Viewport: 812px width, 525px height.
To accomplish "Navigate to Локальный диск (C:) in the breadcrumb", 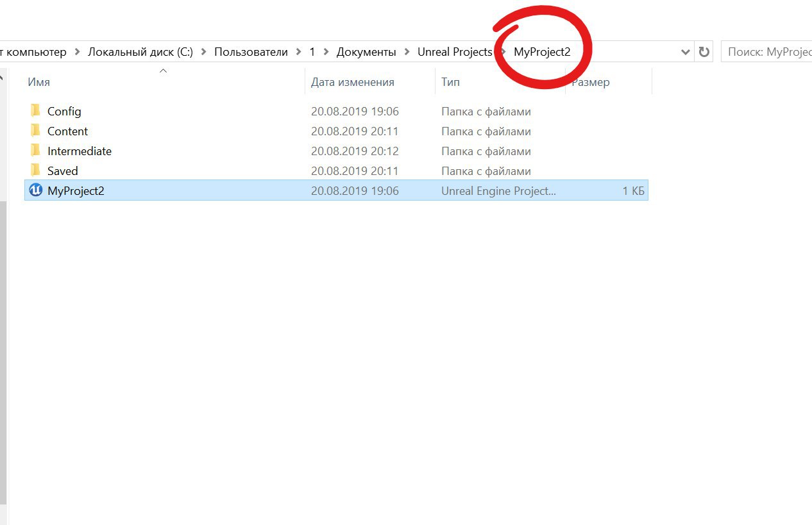I will click(140, 52).
